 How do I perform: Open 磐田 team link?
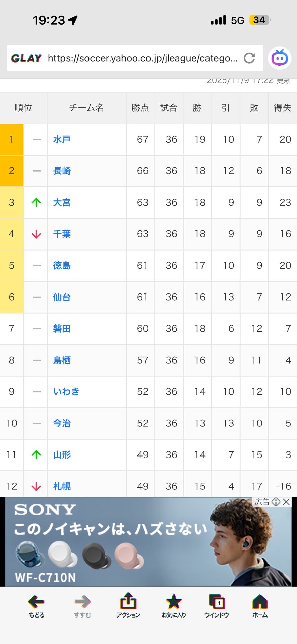click(62, 329)
